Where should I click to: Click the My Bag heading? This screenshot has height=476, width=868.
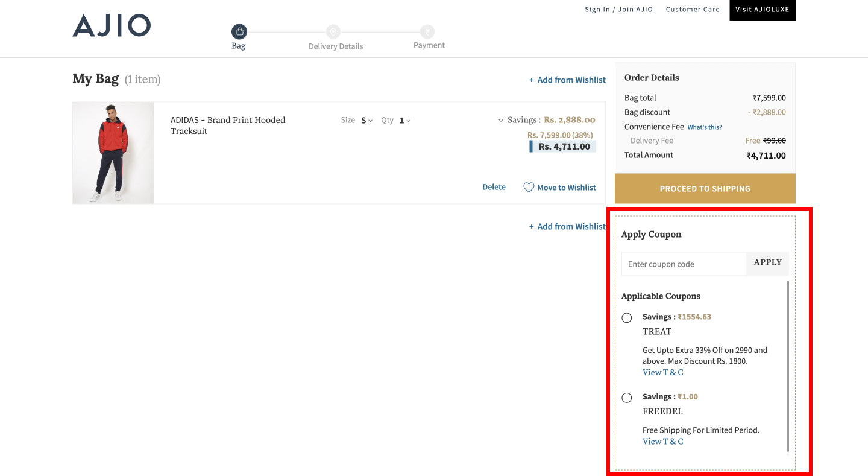coord(96,79)
